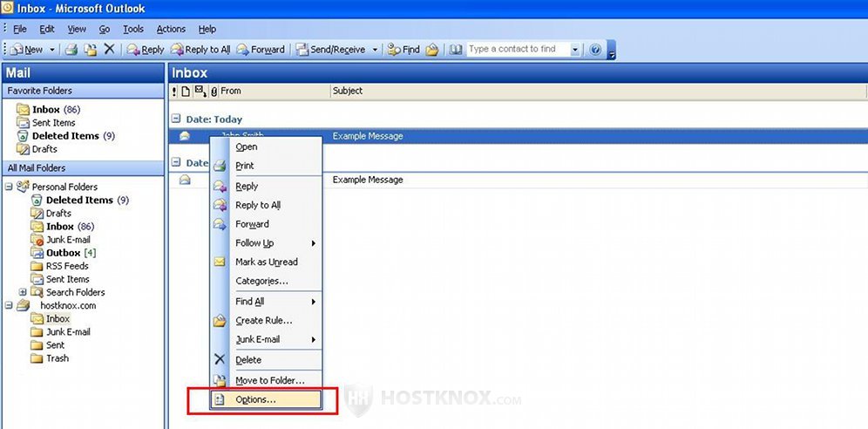The image size is (868, 429).
Task: Click the Reply button in the toolbar
Action: coord(145,50)
